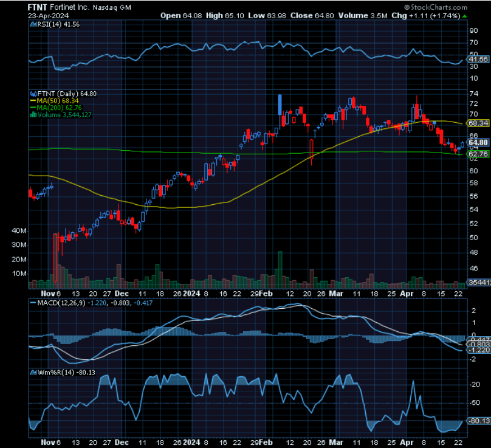The height and width of the screenshot is (448, 491).
Task: Click the green Volume bars legend icon
Action: tap(33, 115)
